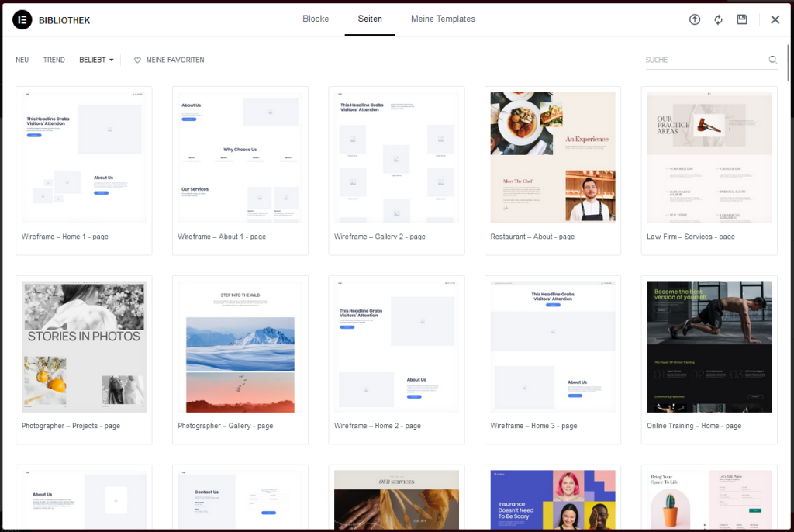Close the Bibliothek dialog with X

pos(775,19)
